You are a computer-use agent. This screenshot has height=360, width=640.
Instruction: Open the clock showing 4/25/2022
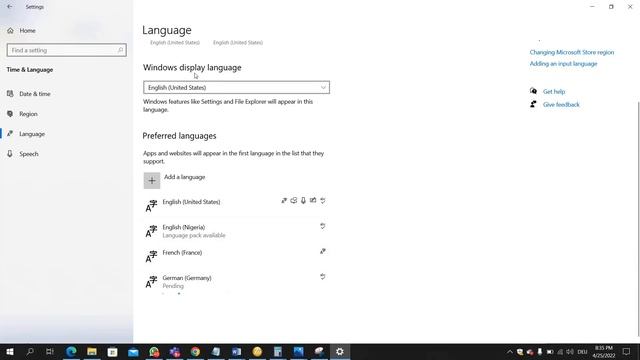(604, 351)
